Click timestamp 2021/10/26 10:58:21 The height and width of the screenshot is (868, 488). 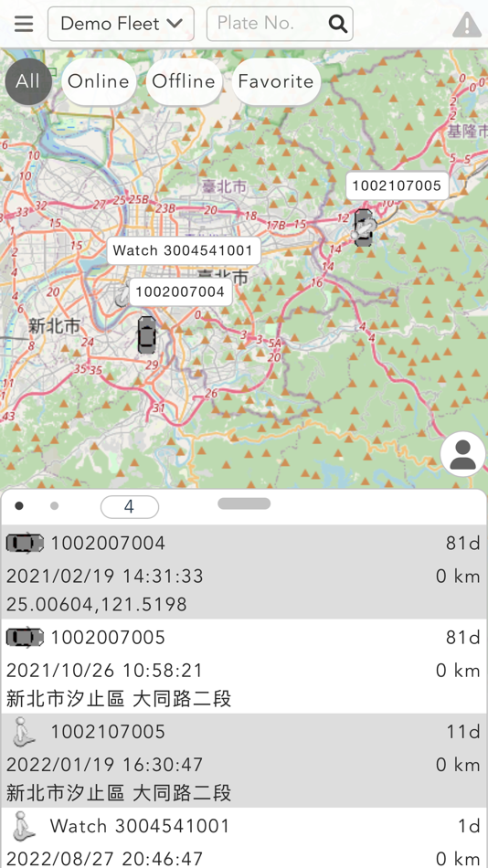click(x=105, y=671)
